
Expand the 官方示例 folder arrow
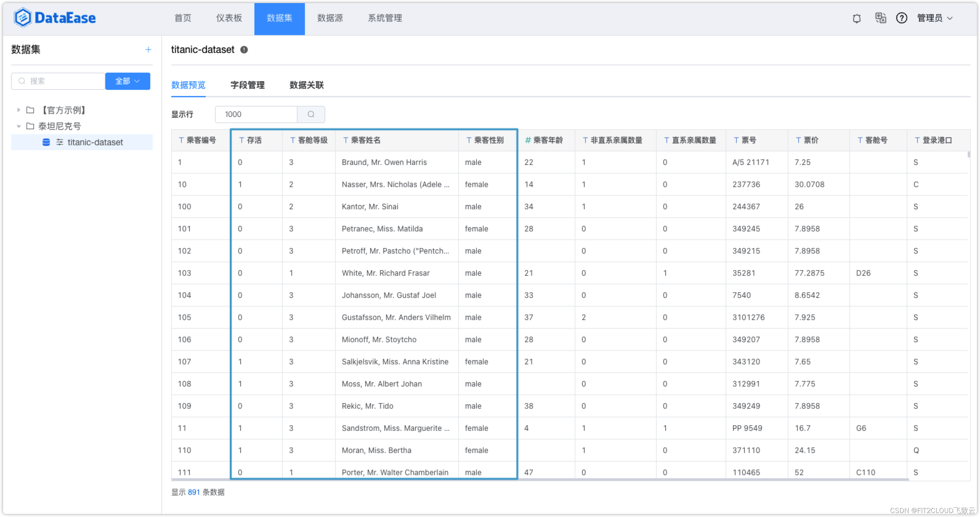coord(18,110)
